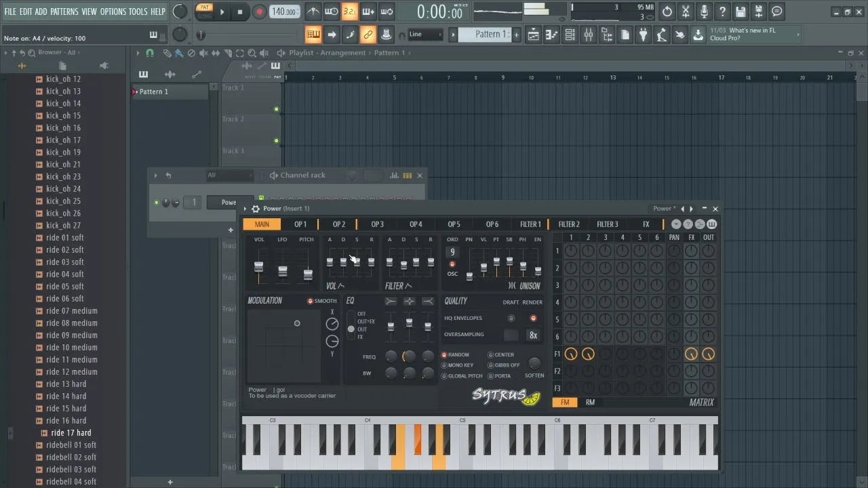Screen dimensions: 868x488
Task: Start playback with the Play button
Action: (x=222, y=12)
